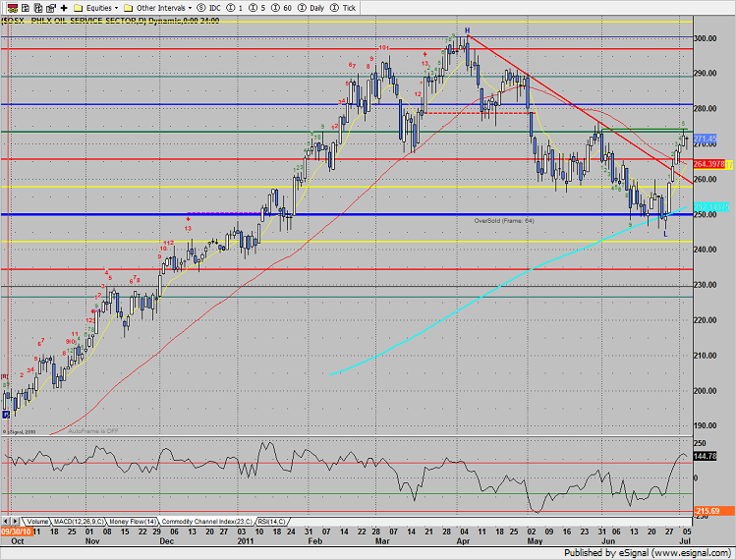This screenshot has height=560, width=736.
Task: Click the 190.00 price axis label
Action: (x=706, y=425)
